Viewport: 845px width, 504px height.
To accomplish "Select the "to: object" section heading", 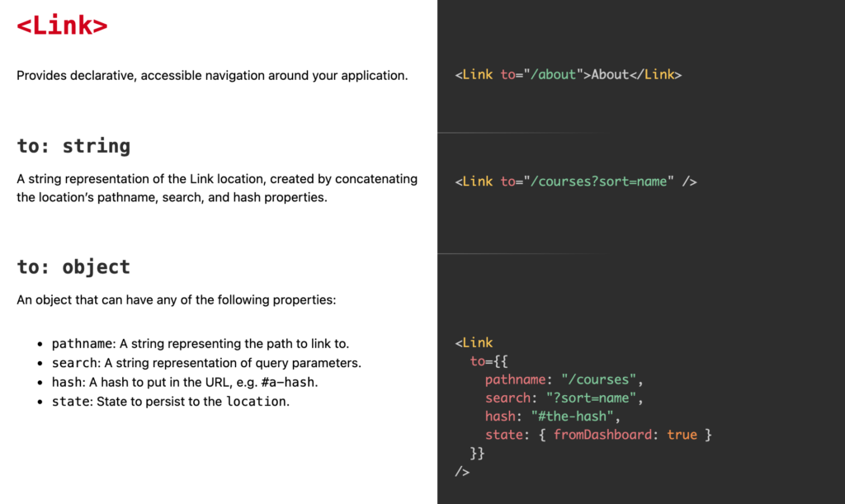I will (x=73, y=266).
